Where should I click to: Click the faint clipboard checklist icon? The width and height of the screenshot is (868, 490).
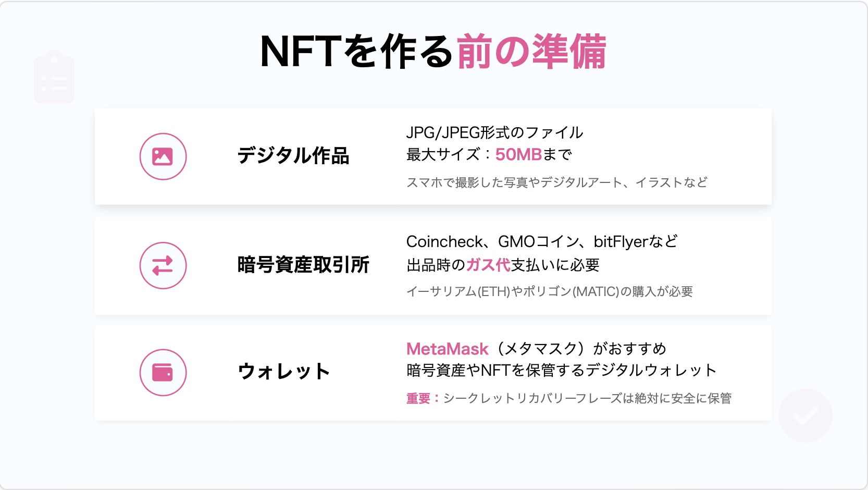pyautogui.click(x=54, y=77)
